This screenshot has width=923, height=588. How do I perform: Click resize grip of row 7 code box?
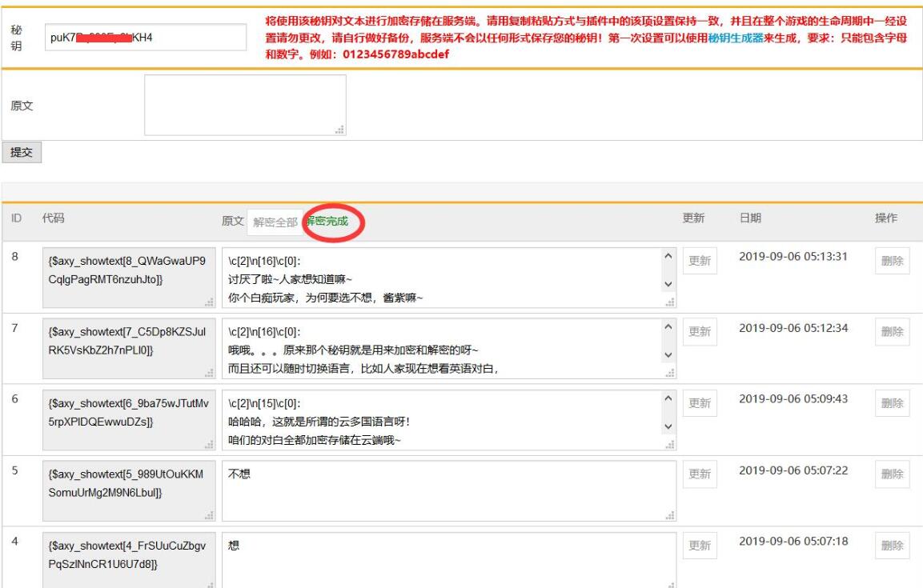209,373
